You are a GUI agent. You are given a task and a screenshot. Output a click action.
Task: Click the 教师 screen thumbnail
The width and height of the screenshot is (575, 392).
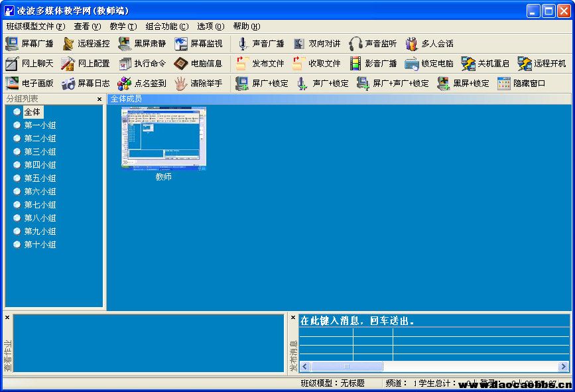click(163, 138)
